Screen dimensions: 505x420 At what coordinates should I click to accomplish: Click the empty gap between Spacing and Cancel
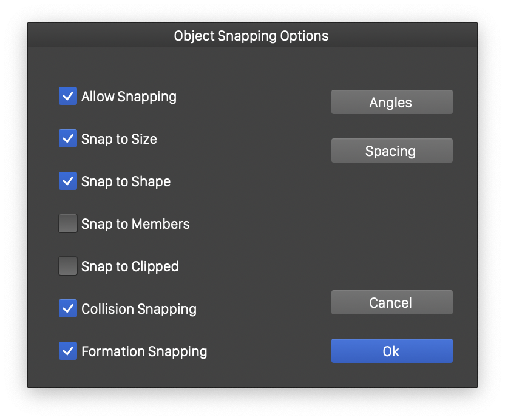pos(391,226)
